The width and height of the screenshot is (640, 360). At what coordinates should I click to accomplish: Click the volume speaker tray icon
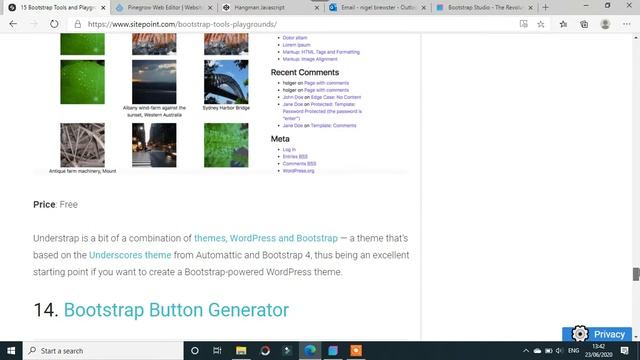(559, 351)
